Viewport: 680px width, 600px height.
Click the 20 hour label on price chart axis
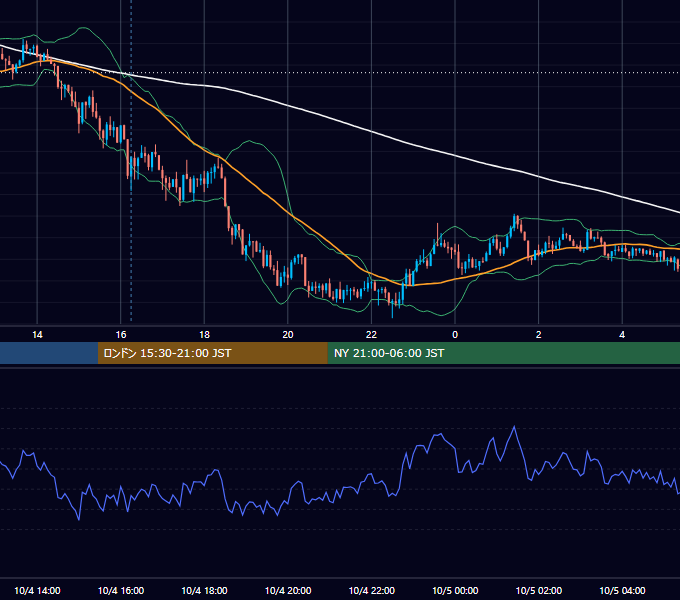288,335
